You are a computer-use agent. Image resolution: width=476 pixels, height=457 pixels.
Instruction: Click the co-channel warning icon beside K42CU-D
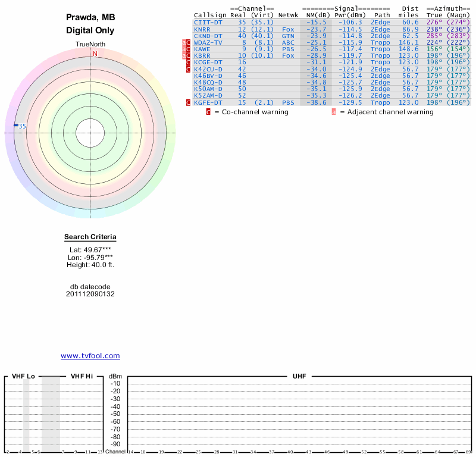point(189,69)
